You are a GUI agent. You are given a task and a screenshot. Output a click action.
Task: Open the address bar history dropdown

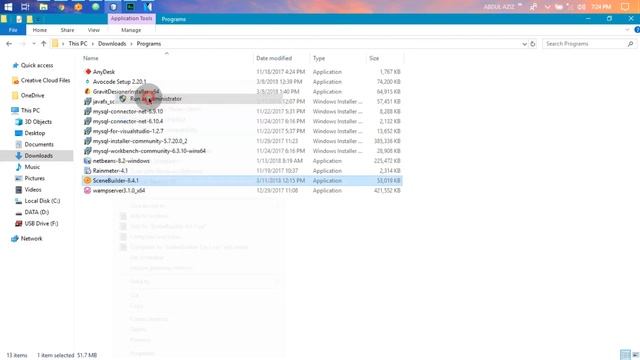[524, 44]
